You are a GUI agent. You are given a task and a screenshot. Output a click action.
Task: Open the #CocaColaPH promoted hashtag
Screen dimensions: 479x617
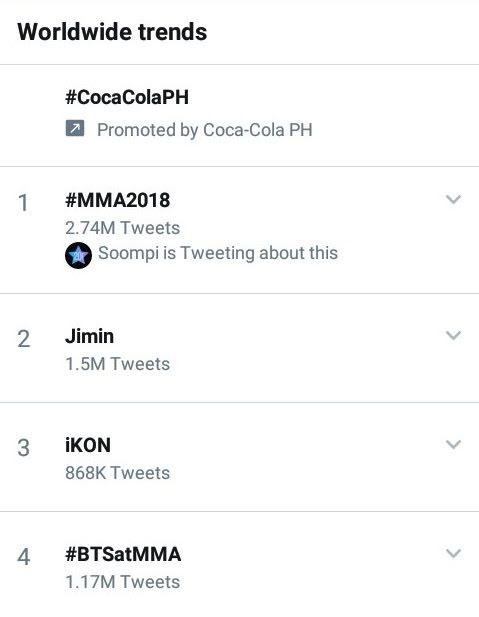coord(127,97)
